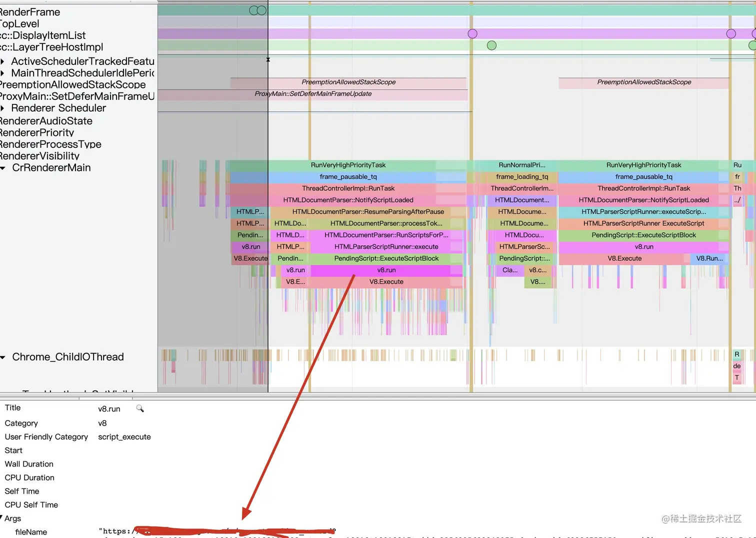
Task: Select the HTMLDocumentParser::RunScriptsForP... slice
Action: [386, 235]
